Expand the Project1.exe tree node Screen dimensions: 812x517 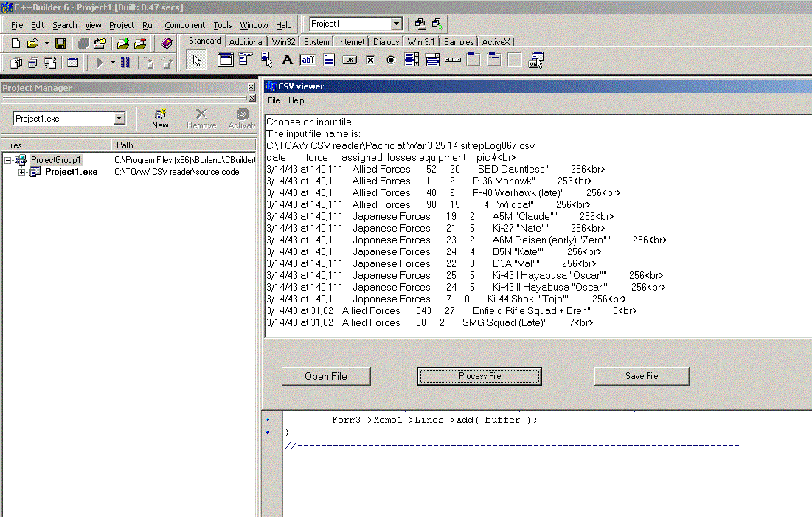click(22, 172)
